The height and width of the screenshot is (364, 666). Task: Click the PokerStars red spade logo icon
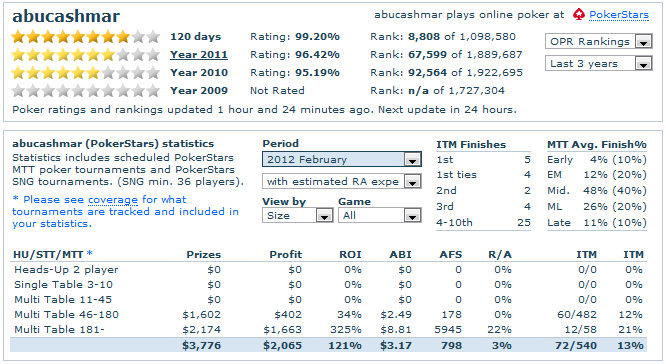(x=579, y=15)
